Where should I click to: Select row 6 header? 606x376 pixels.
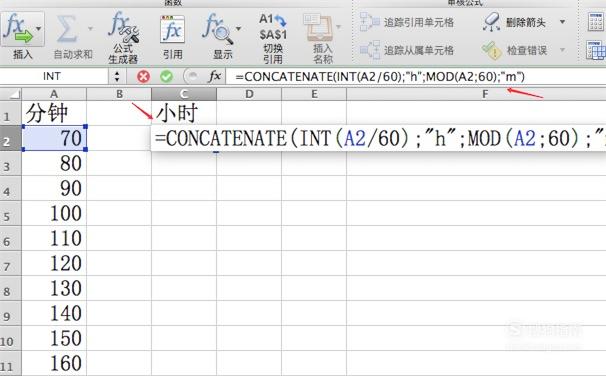[11, 238]
